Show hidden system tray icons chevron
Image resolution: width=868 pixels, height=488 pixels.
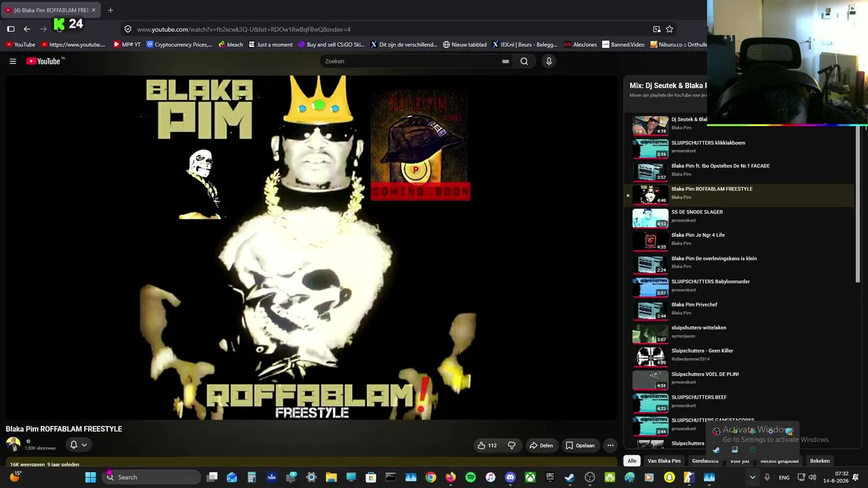752,477
